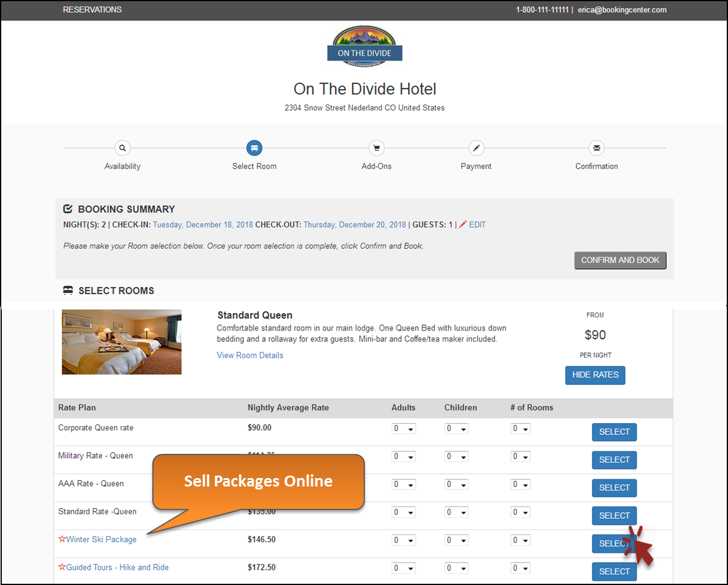Click the CONFIRM AND BOOK button
Screen dimensions: 728x585
point(620,260)
